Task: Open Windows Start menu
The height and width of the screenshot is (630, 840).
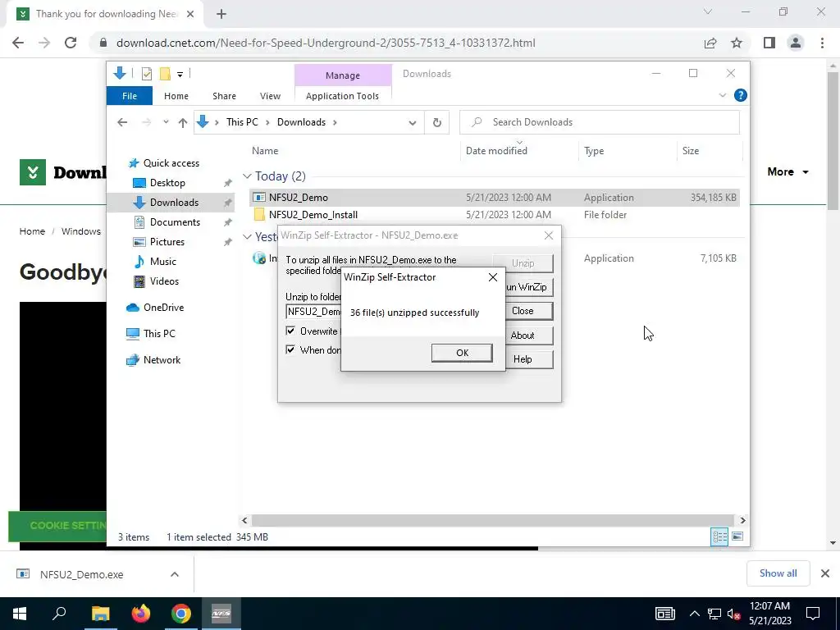Action: (20, 614)
